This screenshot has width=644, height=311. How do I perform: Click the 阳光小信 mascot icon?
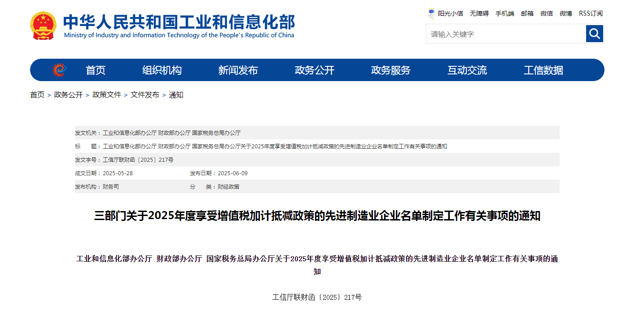click(431, 13)
